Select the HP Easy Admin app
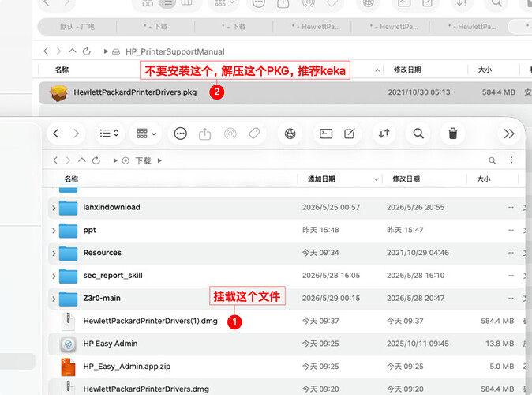Viewport: 532px width, 395px height. tap(111, 344)
